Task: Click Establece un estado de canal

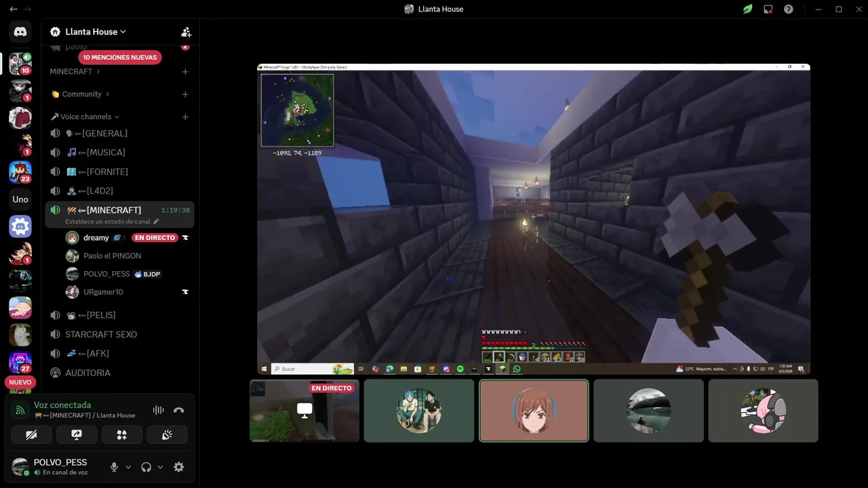Action: (108, 222)
